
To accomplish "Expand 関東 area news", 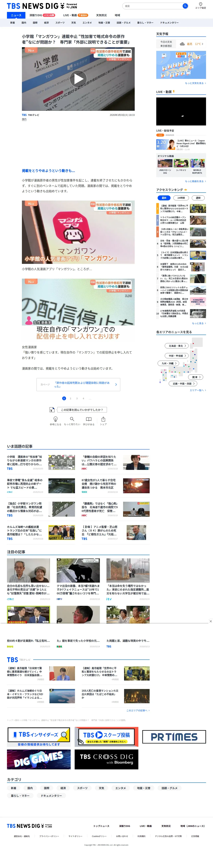I will (196, 377).
